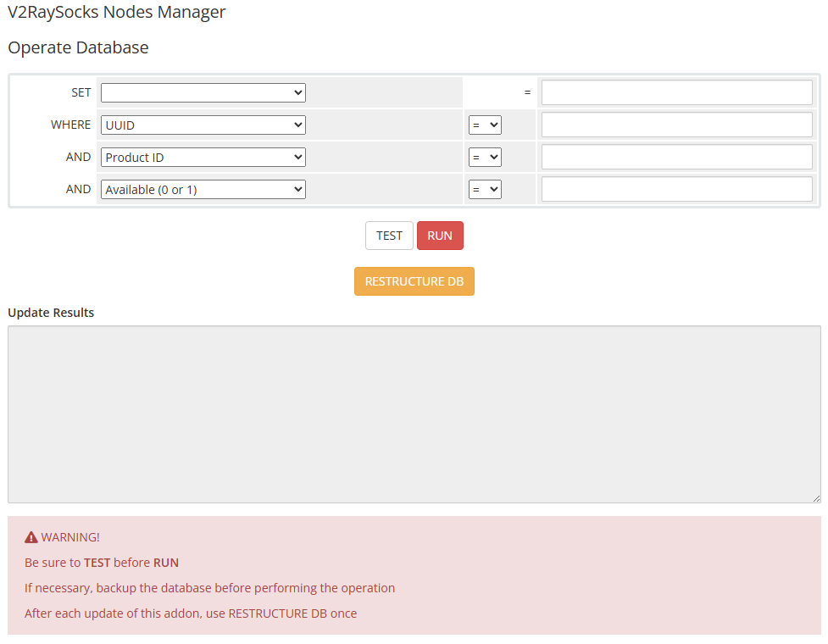
Task: Expand the Product ID field dropdown
Action: pos(203,157)
